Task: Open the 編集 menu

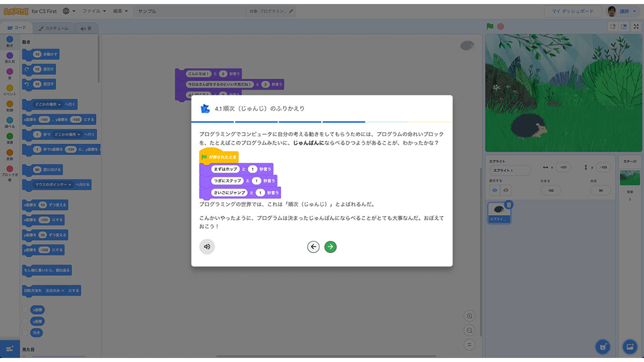Action: point(120,11)
